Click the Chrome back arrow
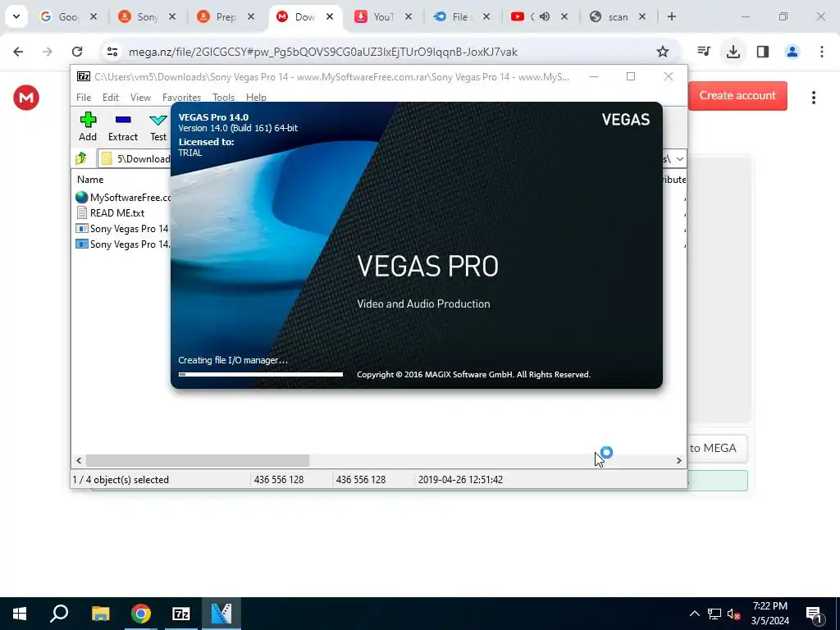 click(18, 52)
